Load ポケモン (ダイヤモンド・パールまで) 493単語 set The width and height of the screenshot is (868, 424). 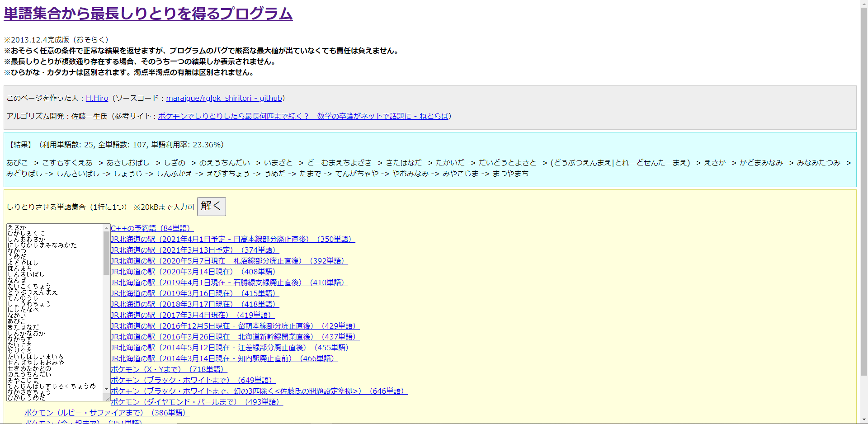tap(196, 402)
